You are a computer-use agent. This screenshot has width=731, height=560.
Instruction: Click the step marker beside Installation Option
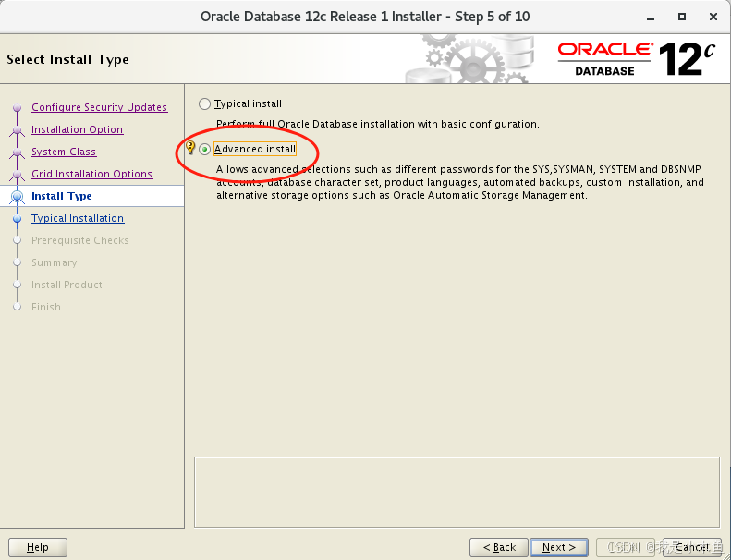(18, 130)
